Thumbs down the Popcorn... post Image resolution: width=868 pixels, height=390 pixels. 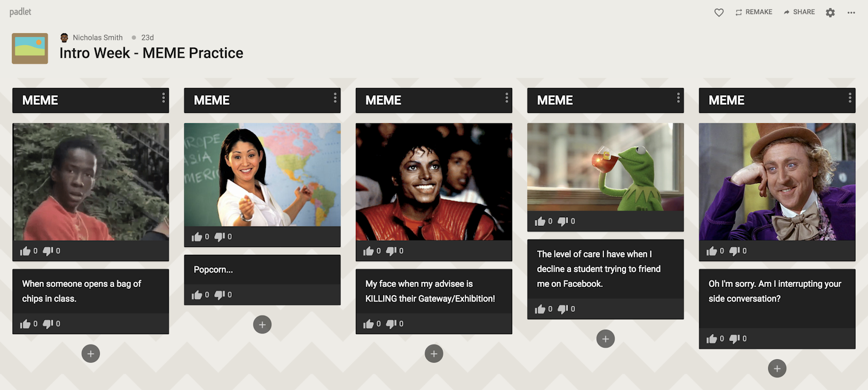(219, 295)
